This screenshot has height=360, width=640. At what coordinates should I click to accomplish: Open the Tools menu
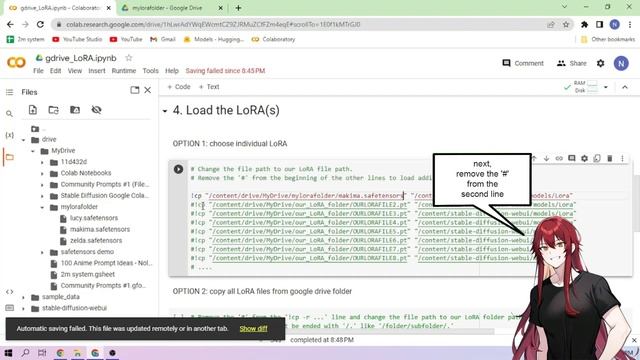coord(150,71)
